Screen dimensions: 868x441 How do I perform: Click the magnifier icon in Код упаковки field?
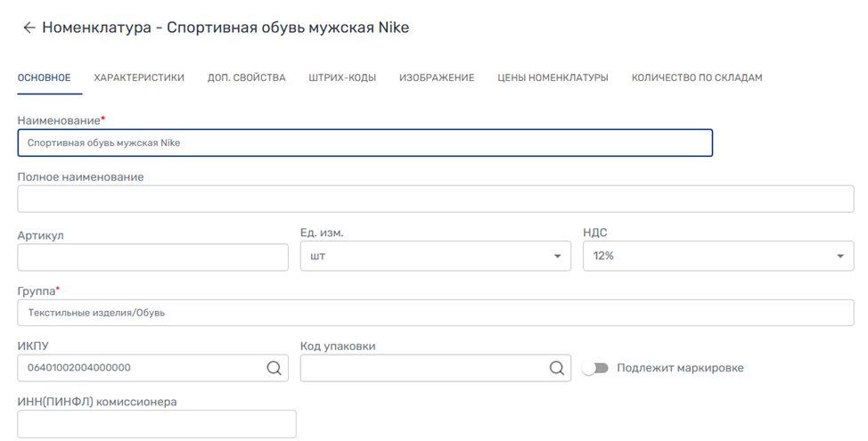point(556,368)
